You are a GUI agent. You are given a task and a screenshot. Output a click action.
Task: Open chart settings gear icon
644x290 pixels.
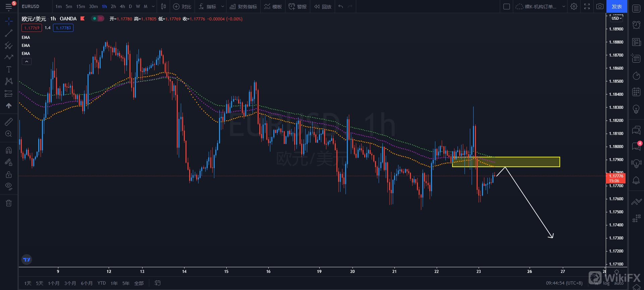coord(574,6)
